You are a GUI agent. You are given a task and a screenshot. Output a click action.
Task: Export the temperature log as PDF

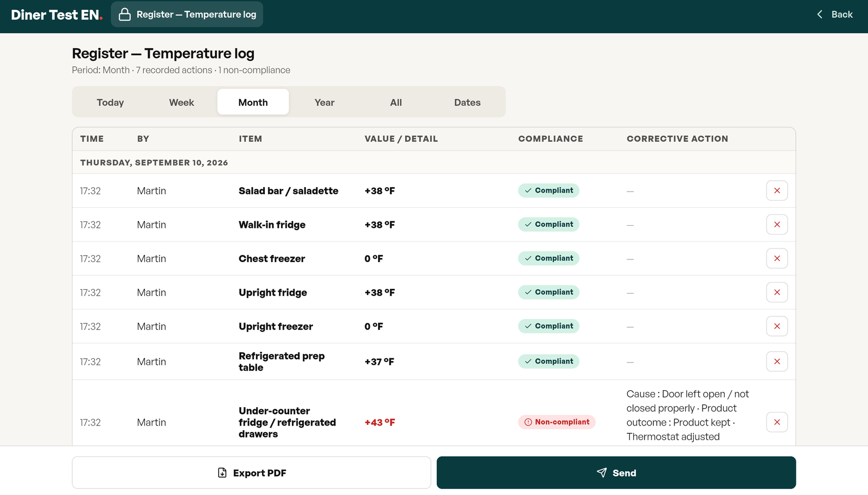252,473
